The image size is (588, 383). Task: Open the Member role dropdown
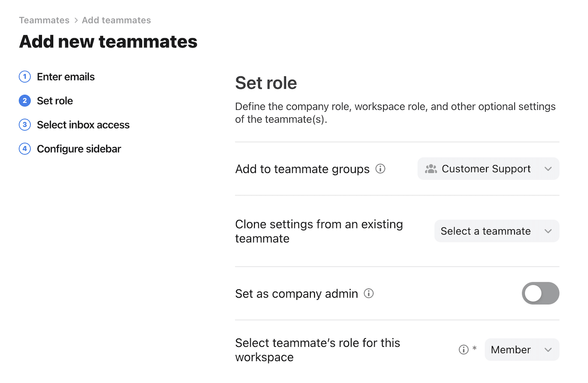point(521,349)
